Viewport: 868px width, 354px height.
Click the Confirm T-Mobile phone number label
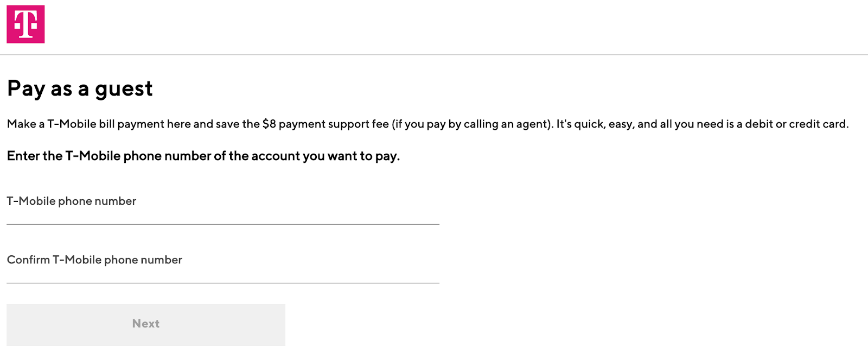(94, 260)
